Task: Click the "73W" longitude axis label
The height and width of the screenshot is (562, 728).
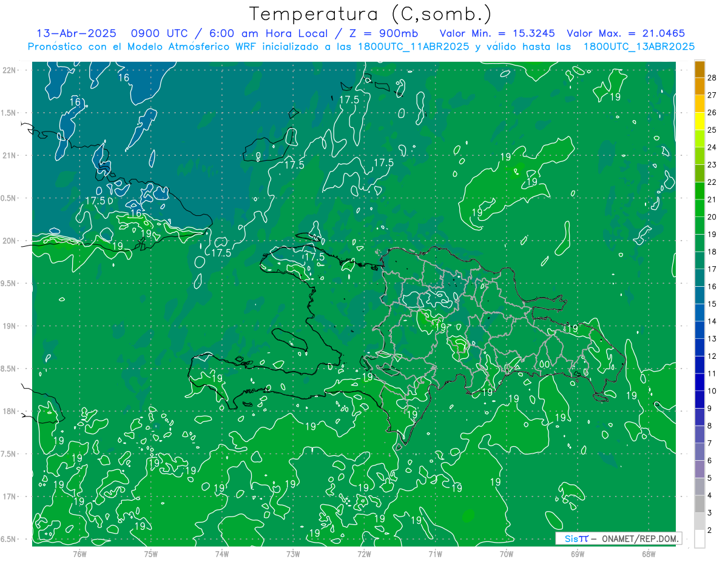Action: [293, 554]
